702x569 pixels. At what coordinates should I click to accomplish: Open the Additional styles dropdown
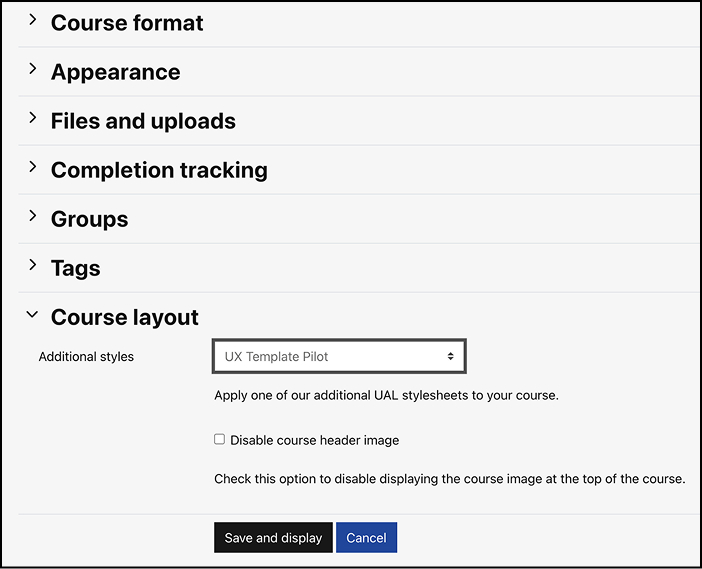[338, 356]
